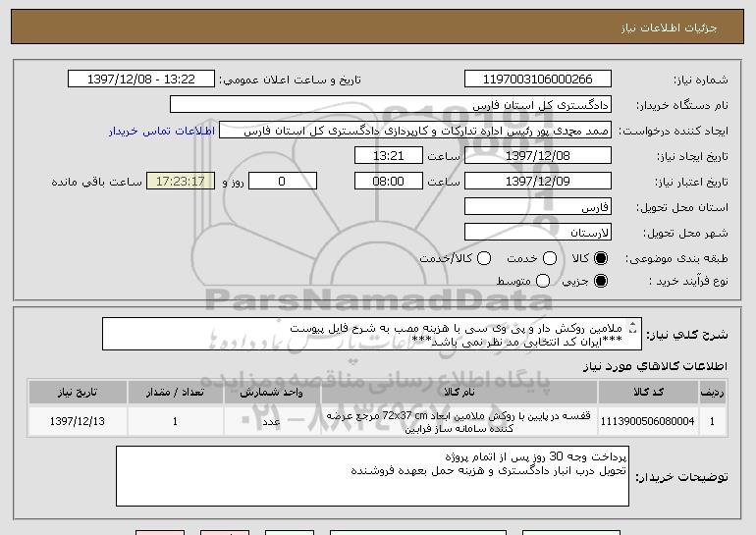Click the نوع فرآیند خرید label

pyautogui.click(x=688, y=281)
